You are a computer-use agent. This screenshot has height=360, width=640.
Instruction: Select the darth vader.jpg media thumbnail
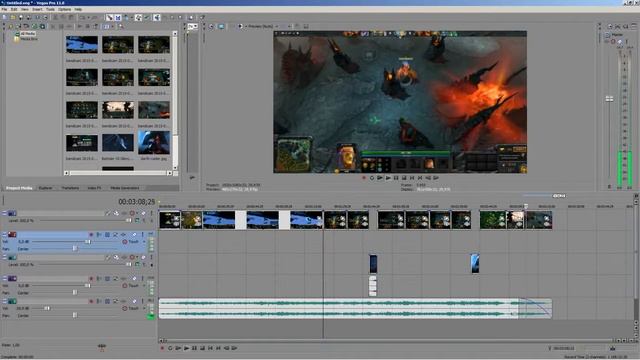154,142
